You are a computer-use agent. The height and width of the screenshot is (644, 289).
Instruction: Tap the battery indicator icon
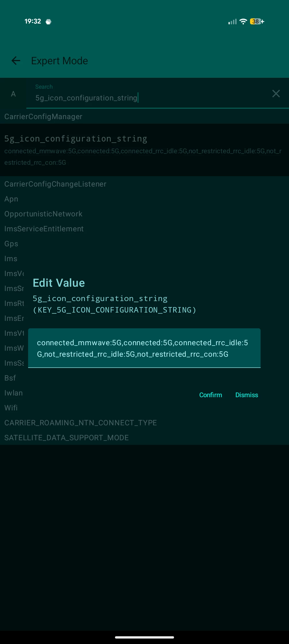[x=257, y=22]
